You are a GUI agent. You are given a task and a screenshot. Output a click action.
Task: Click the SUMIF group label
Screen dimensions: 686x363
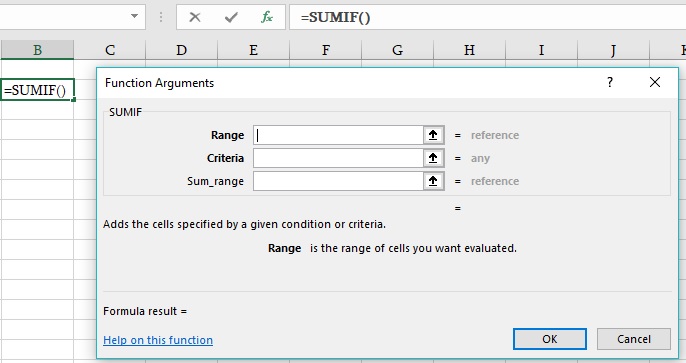point(125,112)
